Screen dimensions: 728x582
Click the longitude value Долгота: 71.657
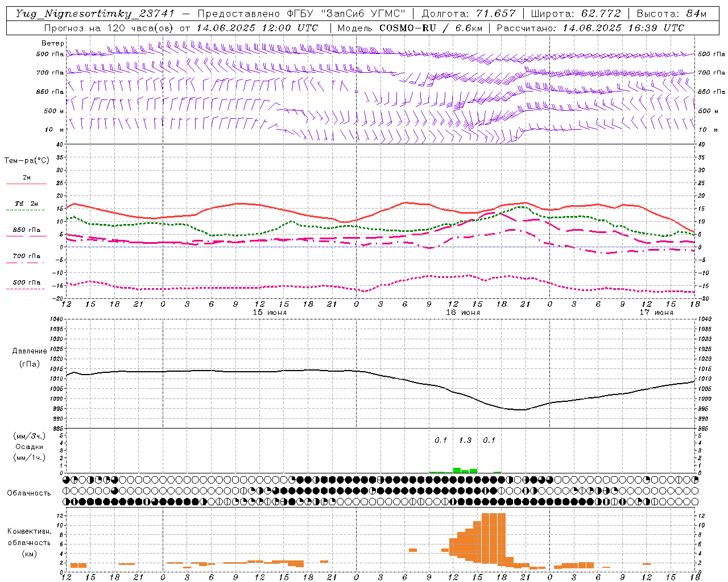(469, 14)
